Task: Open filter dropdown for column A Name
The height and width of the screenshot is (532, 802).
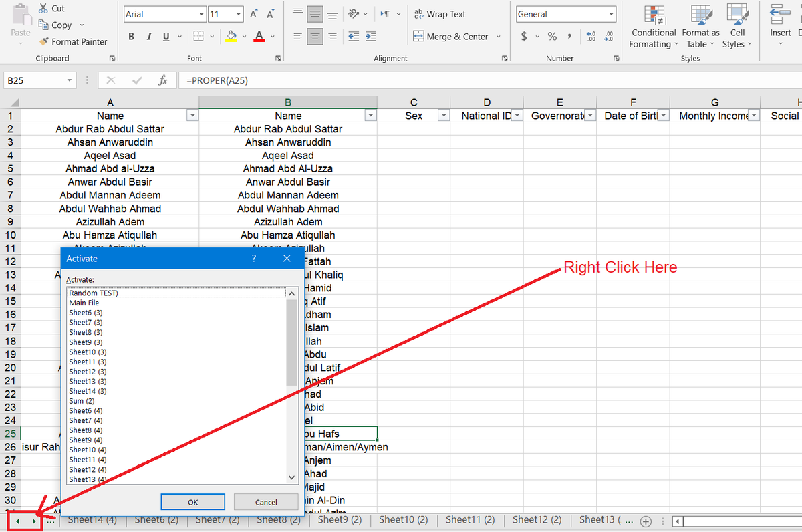Action: [192, 116]
